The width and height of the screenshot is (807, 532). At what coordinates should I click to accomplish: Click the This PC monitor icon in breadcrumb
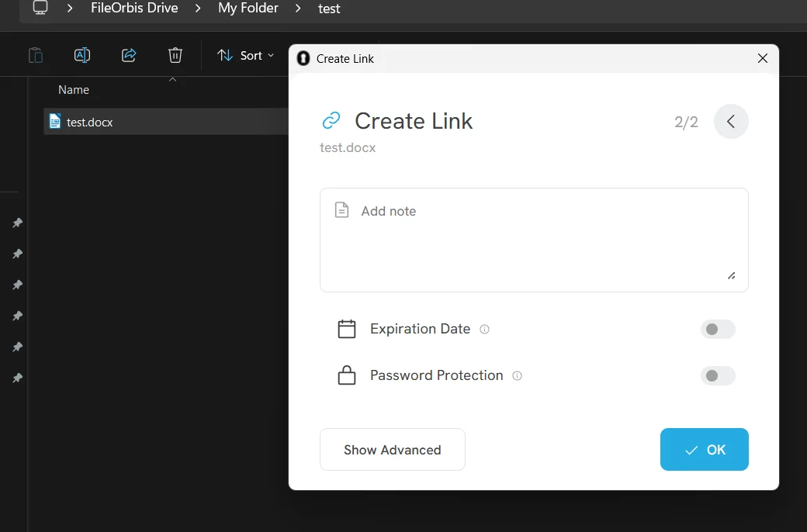(x=40, y=9)
